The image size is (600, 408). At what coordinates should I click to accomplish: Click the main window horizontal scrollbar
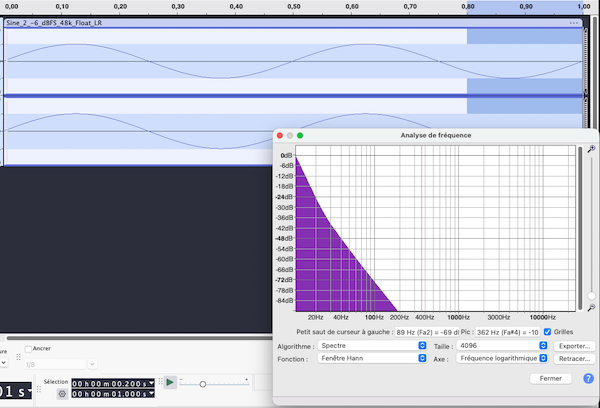(x=140, y=338)
